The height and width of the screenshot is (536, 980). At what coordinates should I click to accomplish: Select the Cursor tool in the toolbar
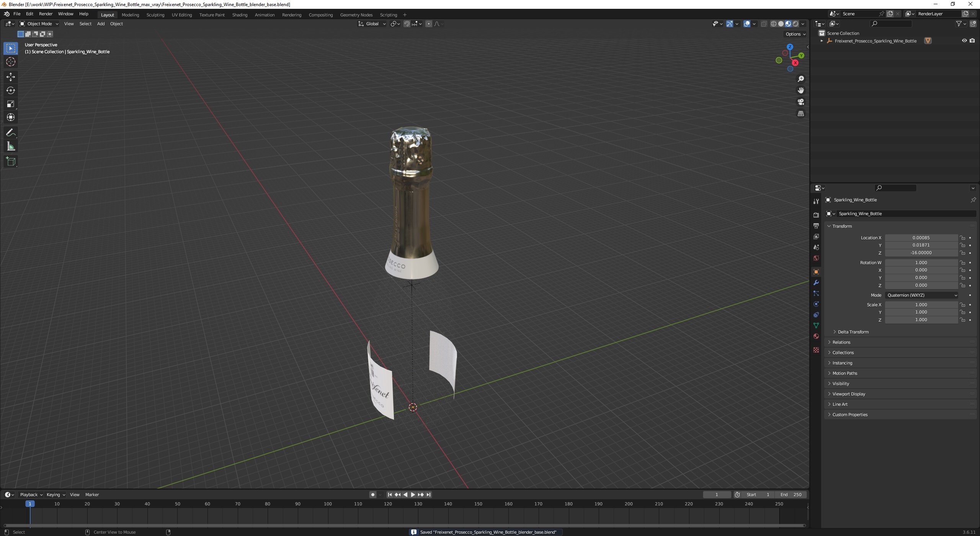click(x=11, y=62)
